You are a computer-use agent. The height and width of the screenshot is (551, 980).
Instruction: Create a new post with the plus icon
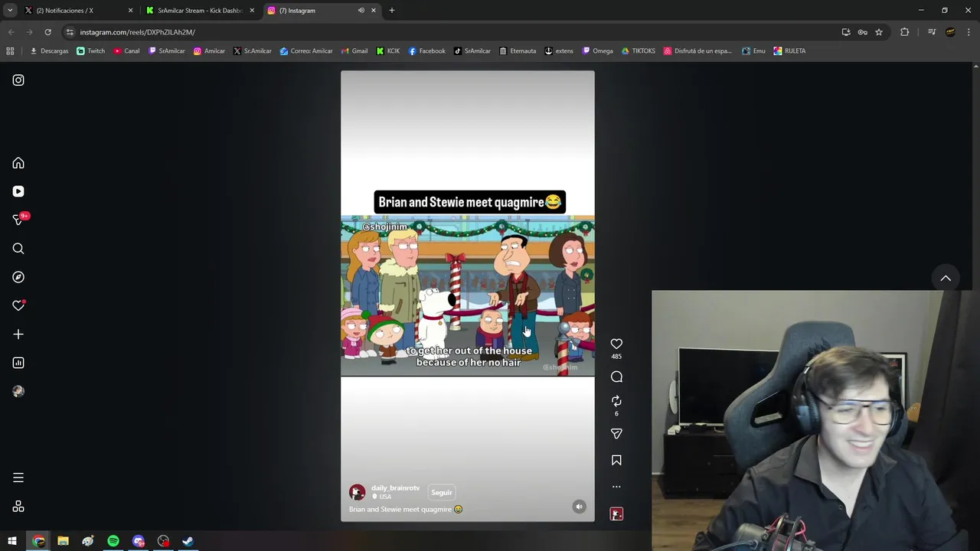tap(18, 334)
